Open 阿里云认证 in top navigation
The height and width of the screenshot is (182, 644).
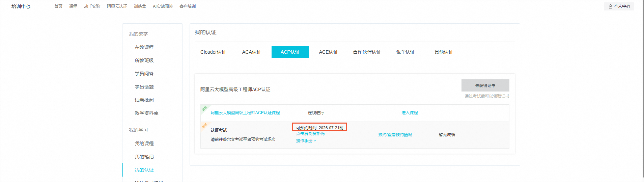(117, 6)
